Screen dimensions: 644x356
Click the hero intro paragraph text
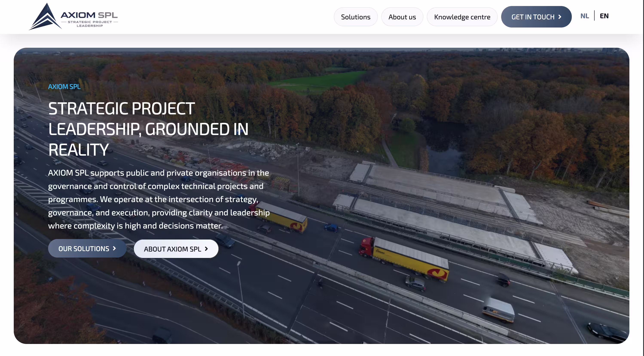159,199
